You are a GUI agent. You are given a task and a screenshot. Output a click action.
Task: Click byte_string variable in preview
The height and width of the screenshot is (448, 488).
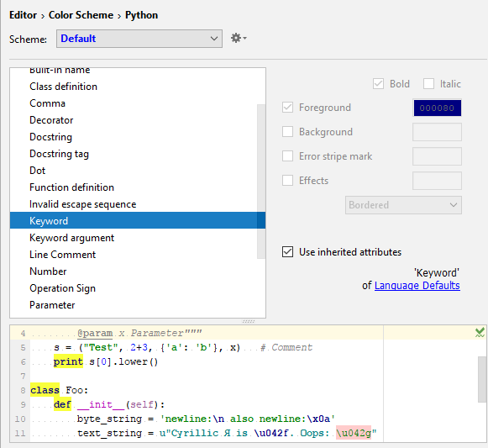pos(109,419)
